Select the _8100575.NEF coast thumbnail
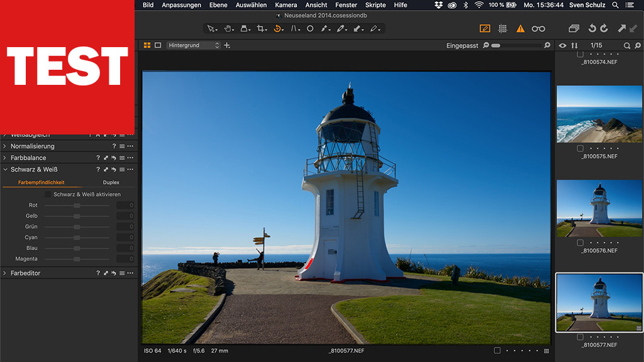 (x=599, y=114)
